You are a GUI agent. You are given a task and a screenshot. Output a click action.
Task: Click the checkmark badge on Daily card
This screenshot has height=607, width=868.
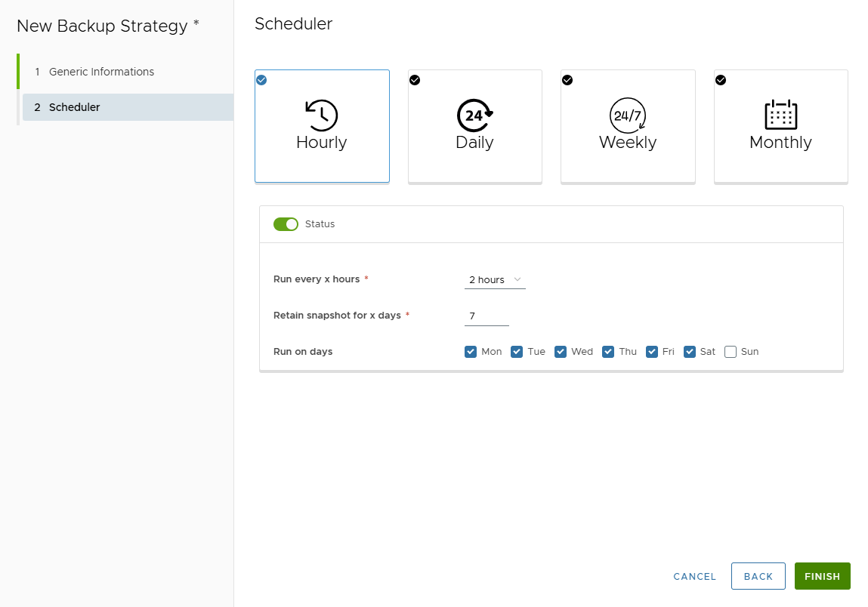point(415,80)
